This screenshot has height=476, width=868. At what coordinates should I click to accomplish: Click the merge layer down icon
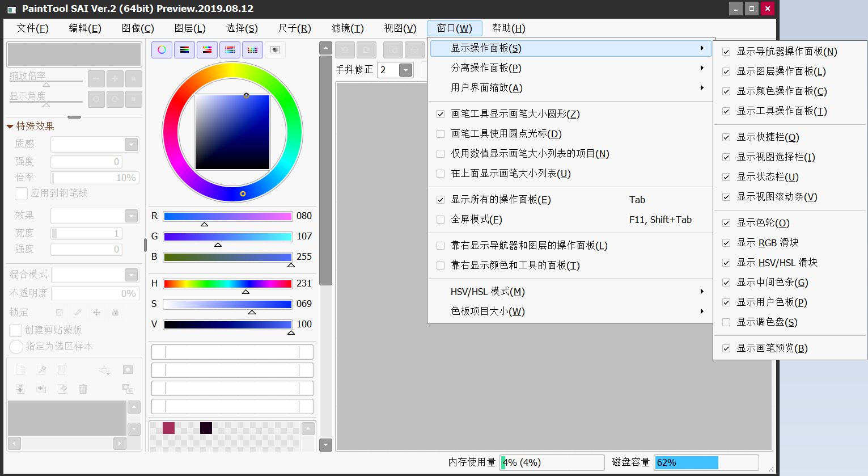[20, 389]
